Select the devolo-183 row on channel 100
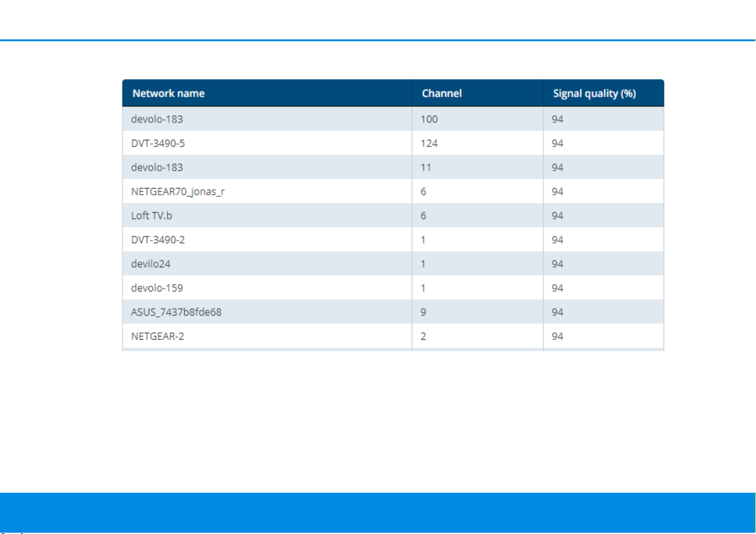Image resolution: width=756 pixels, height=534 pixels. click(x=393, y=119)
